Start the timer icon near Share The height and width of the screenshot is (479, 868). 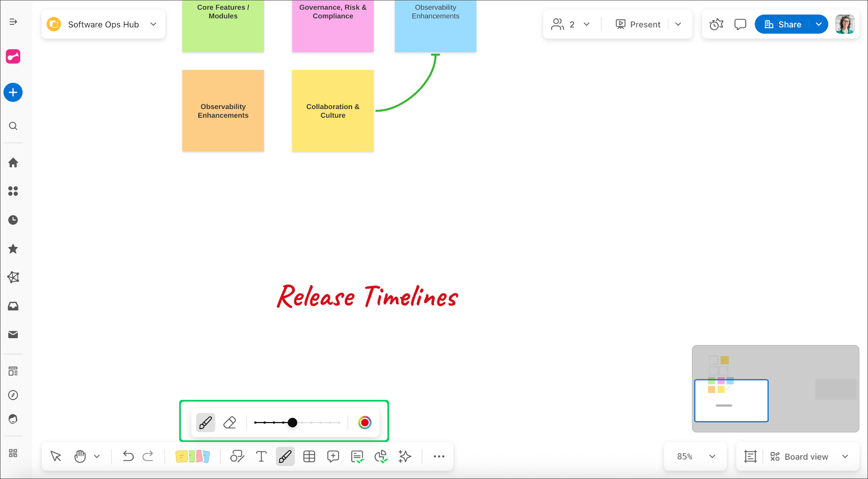click(x=716, y=24)
